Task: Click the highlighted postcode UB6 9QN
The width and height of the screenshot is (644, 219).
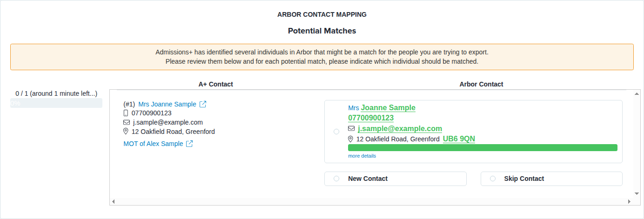Action: [459, 139]
